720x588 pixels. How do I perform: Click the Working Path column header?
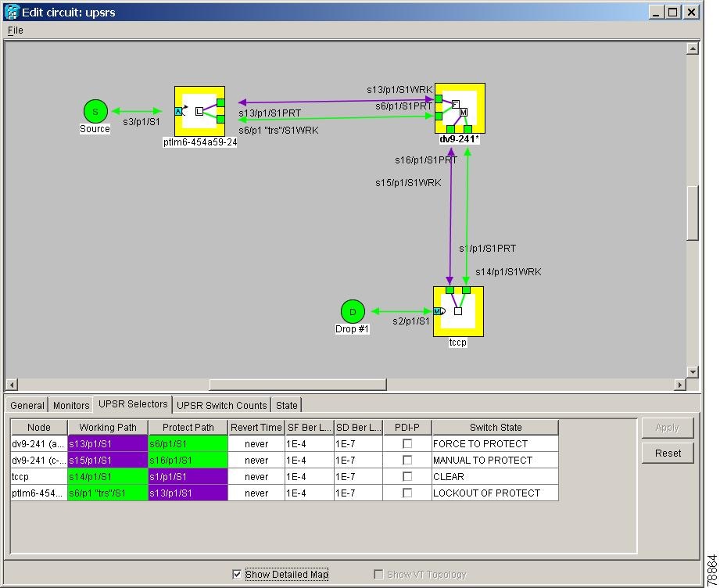(x=108, y=427)
